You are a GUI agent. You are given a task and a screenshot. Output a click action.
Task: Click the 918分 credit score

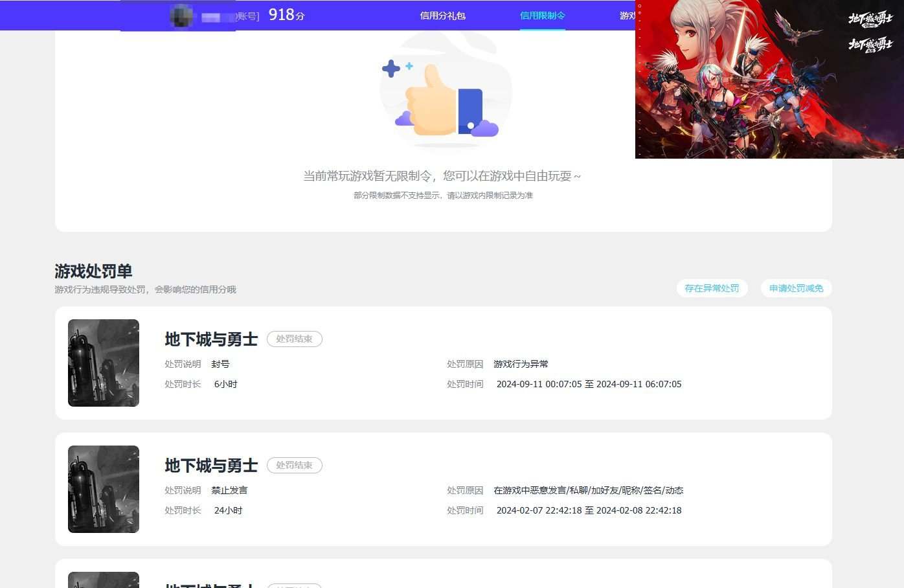pyautogui.click(x=286, y=15)
